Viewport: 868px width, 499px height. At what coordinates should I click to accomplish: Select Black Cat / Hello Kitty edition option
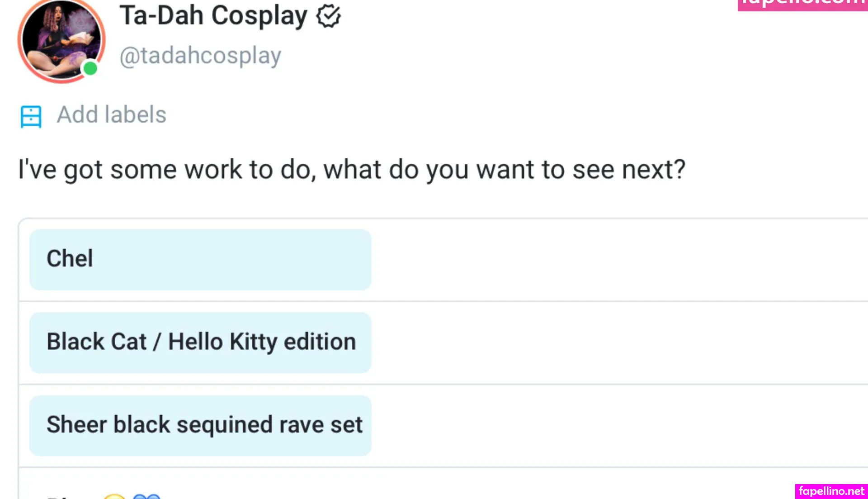200,342
